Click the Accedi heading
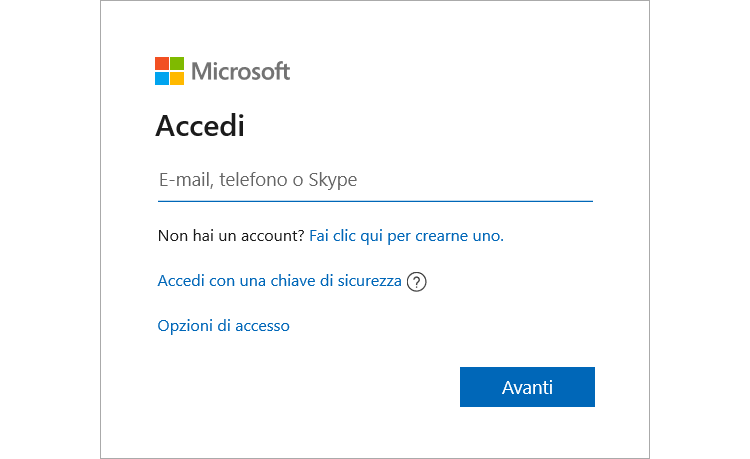The height and width of the screenshot is (459, 750). 200,126
